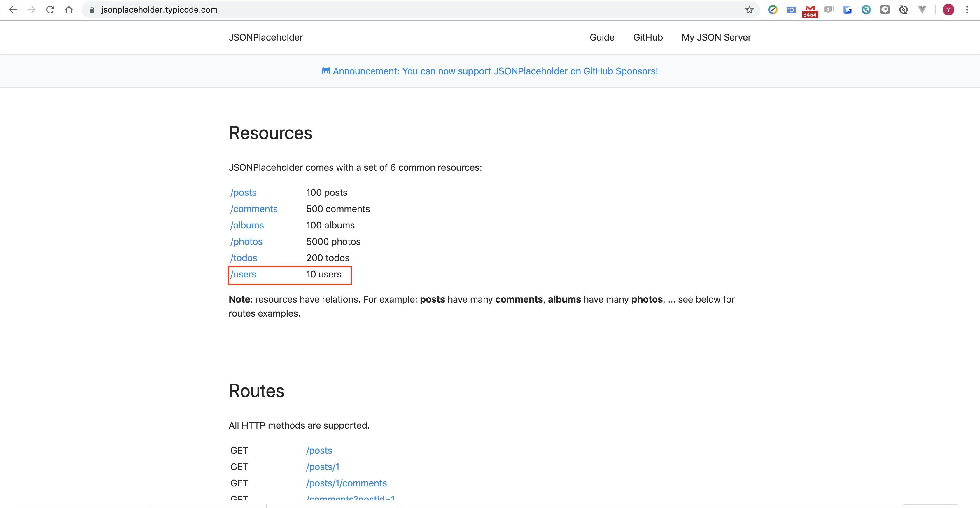The image size is (980, 508).
Task: Open Chrome's three-dot menu
Action: 967,10
